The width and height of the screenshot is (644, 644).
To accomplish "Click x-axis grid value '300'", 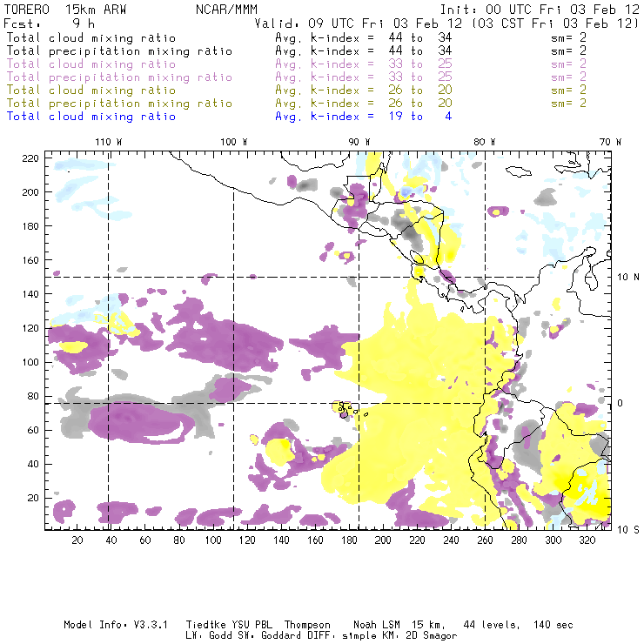I will tap(553, 540).
